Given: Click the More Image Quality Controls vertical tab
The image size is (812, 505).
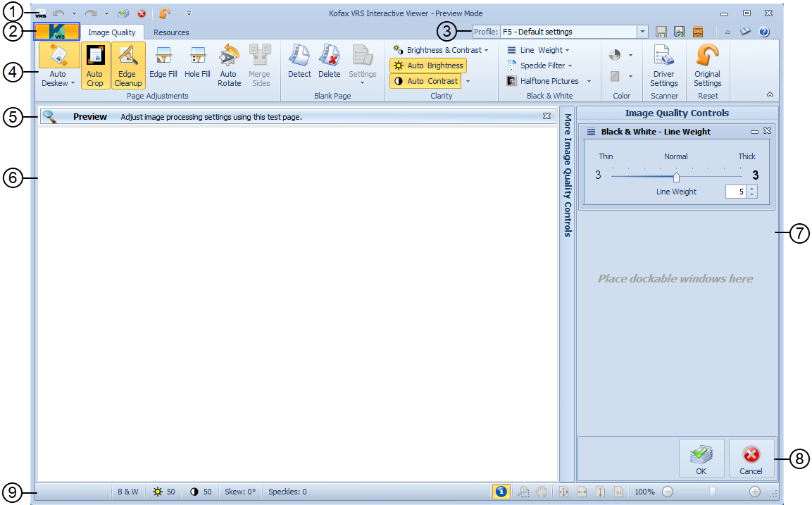Looking at the screenshot, I should [x=568, y=175].
